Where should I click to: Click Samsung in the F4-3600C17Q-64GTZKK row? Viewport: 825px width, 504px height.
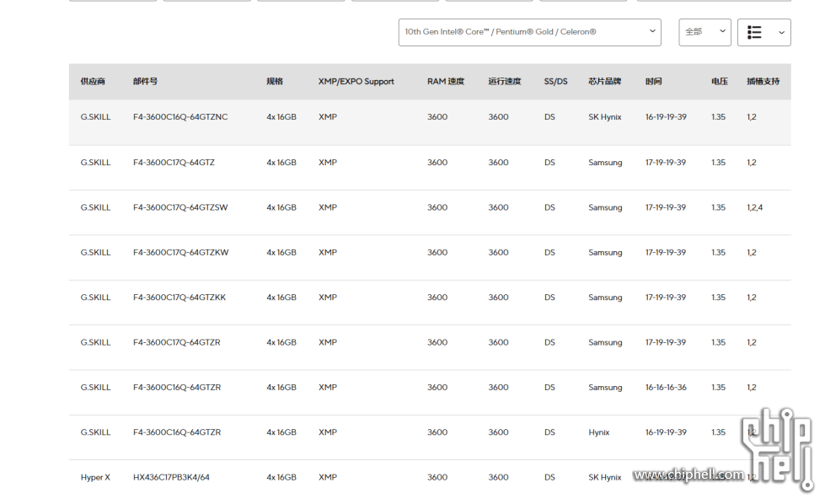tap(605, 298)
